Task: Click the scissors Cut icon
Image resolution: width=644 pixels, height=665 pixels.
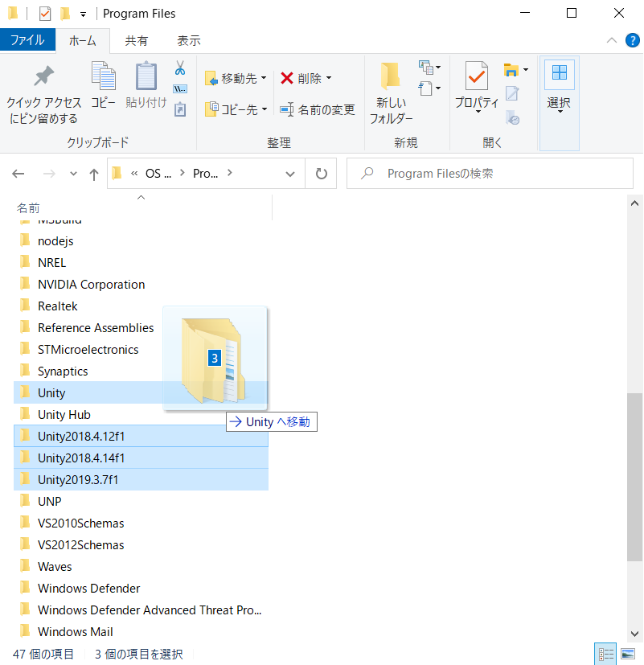Action: 180,68
